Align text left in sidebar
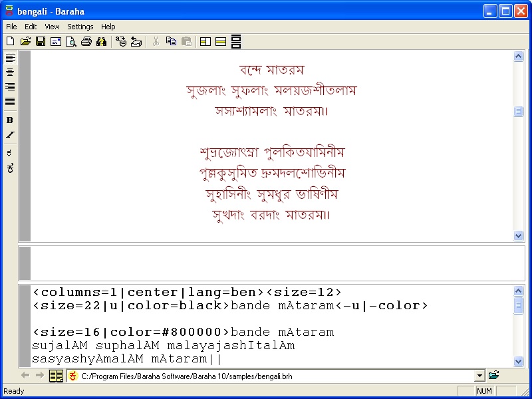 10,58
